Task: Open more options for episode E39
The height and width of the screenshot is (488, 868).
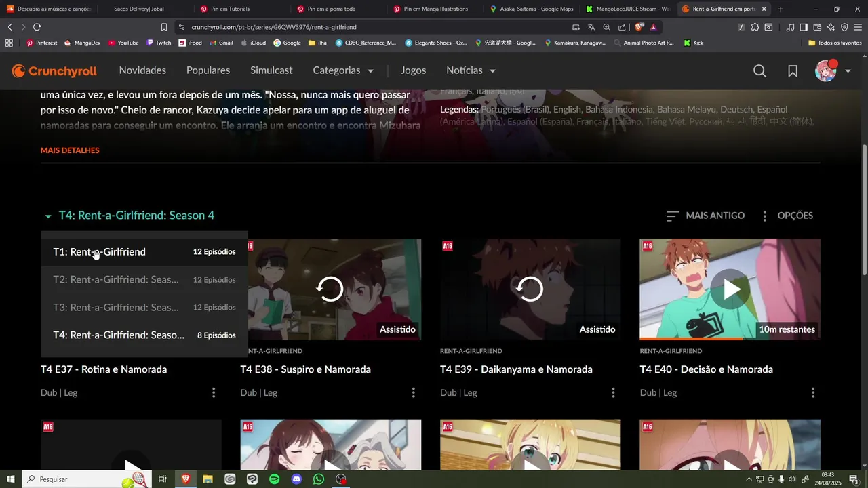Action: pyautogui.click(x=613, y=392)
